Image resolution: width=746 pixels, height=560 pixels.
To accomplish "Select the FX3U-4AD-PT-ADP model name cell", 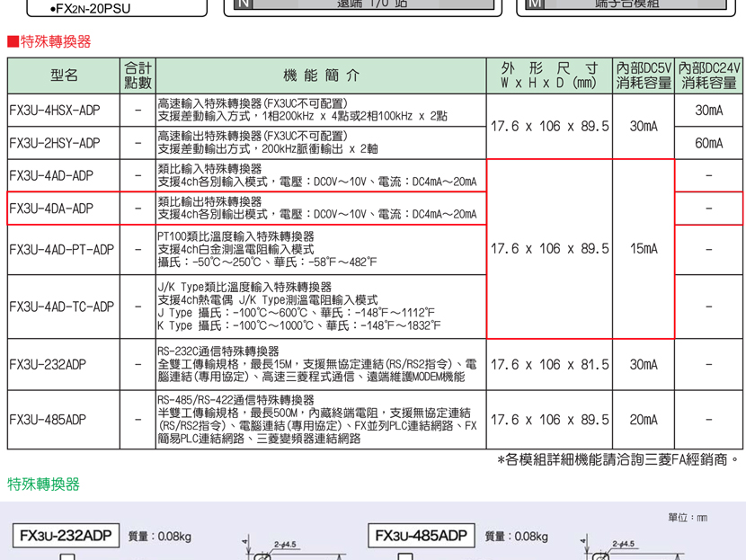I will point(64,250).
